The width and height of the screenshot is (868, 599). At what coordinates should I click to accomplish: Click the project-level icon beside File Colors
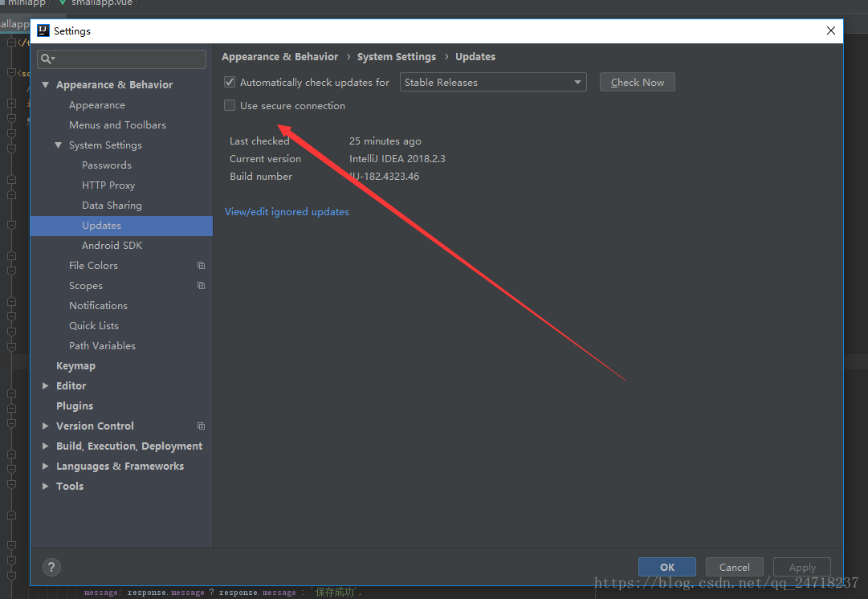pos(201,265)
